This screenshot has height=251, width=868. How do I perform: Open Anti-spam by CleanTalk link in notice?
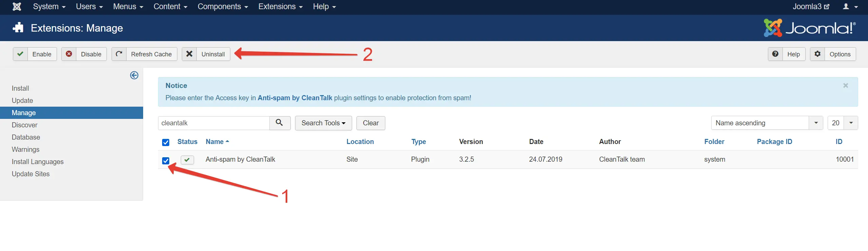295,98
